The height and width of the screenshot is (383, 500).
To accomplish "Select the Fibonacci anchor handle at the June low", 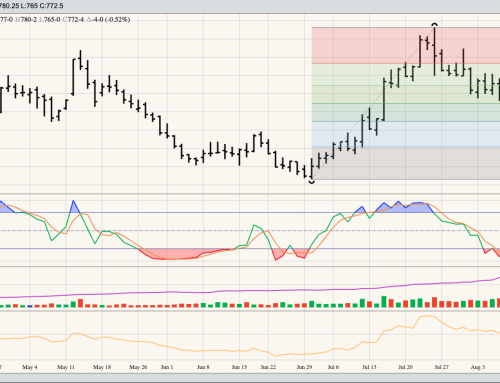I will [x=312, y=182].
